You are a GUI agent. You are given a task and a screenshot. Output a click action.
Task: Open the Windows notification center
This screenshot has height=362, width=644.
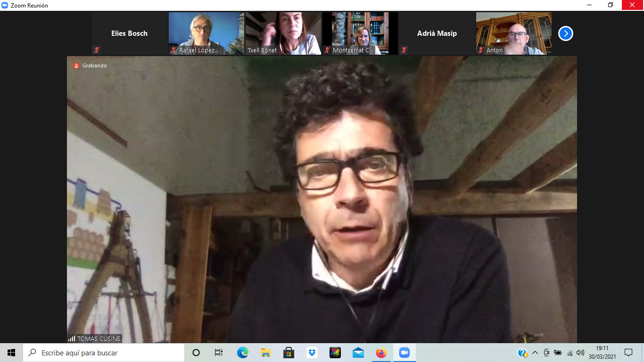pyautogui.click(x=628, y=353)
